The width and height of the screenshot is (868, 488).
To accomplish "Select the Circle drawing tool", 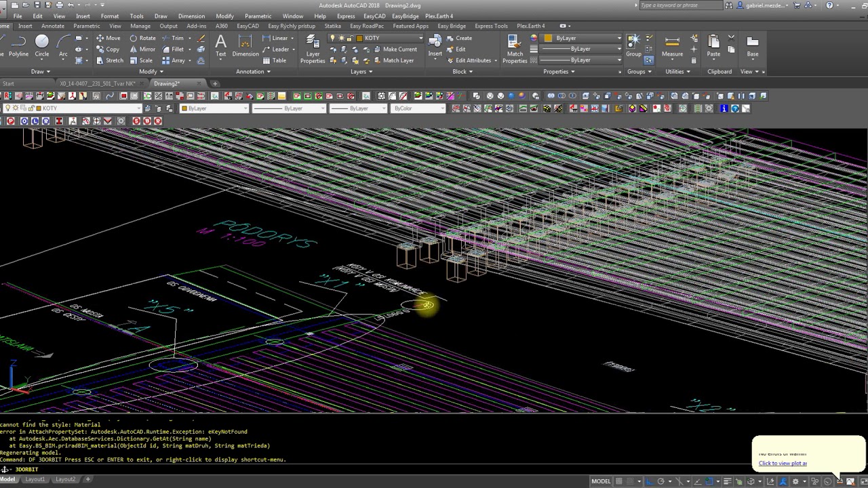I will 41,46.
